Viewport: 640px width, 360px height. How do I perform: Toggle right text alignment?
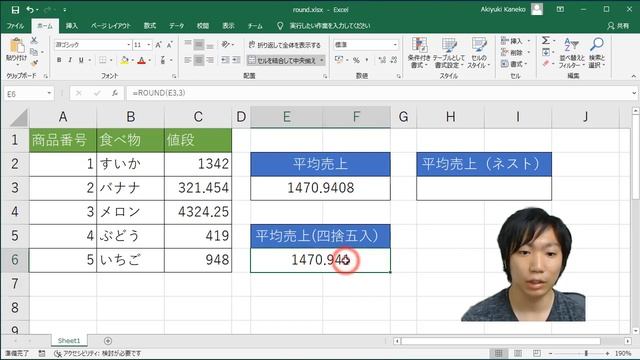click(210, 60)
